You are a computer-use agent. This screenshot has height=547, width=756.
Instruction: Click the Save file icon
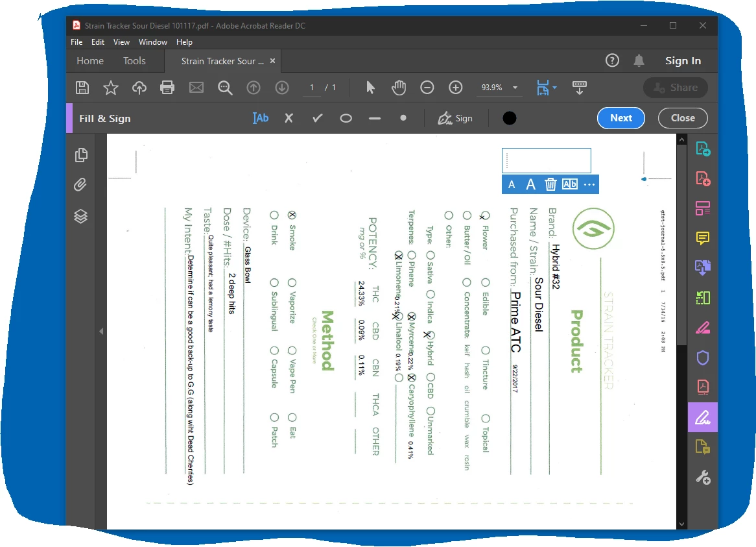click(x=82, y=88)
